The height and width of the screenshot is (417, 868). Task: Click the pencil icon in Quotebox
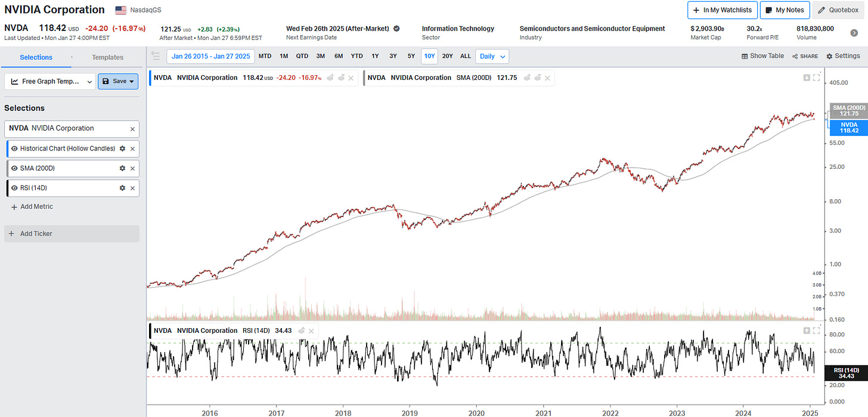click(821, 10)
